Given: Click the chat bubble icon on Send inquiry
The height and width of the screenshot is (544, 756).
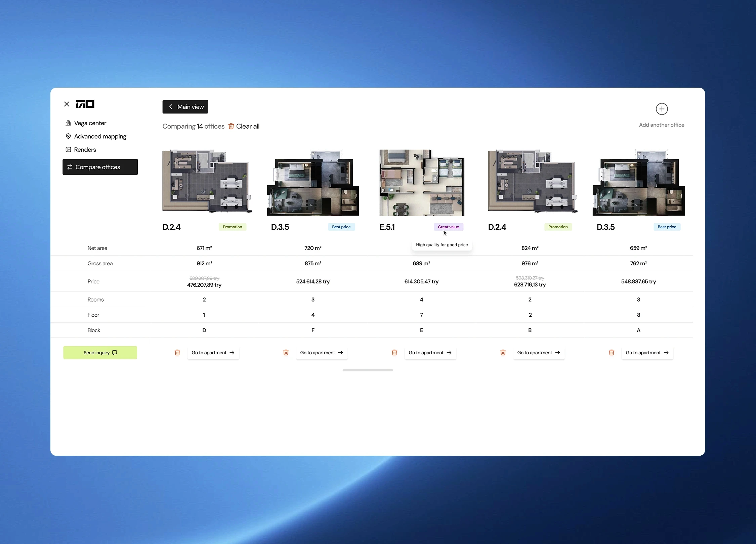Looking at the screenshot, I should [114, 353].
